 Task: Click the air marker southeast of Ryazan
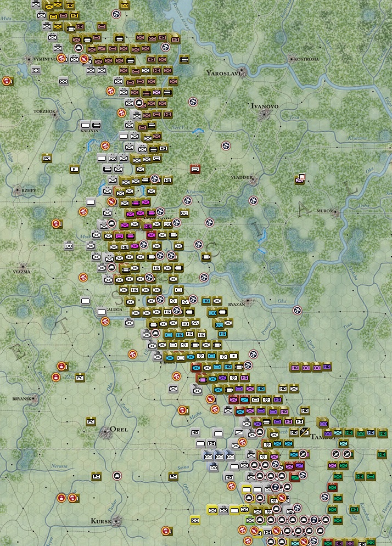[x=297, y=310]
